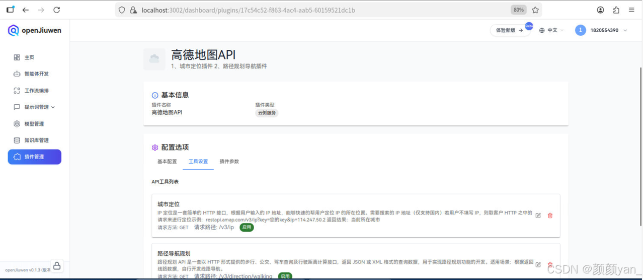Expand the 提示词管理 sidebar menu
The height and width of the screenshot is (280, 644).
coord(34,107)
